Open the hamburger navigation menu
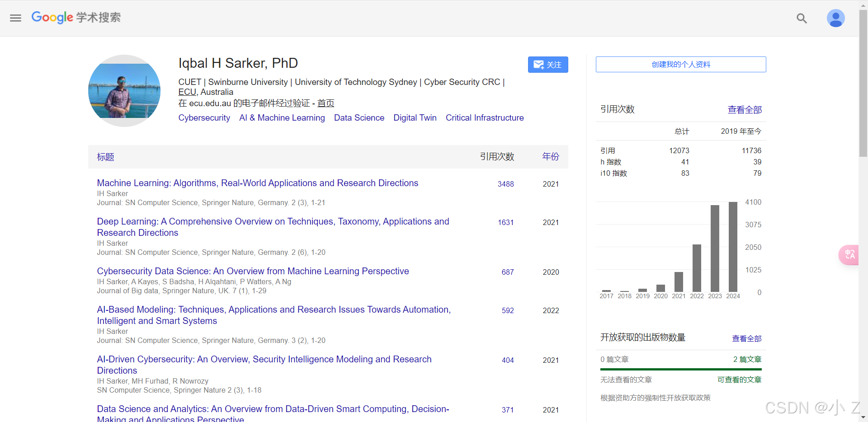 click(x=16, y=18)
